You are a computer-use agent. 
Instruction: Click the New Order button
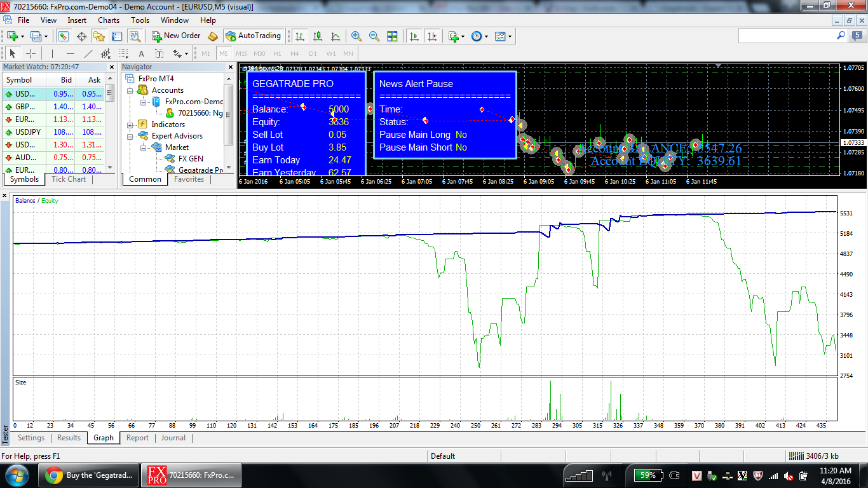click(176, 36)
